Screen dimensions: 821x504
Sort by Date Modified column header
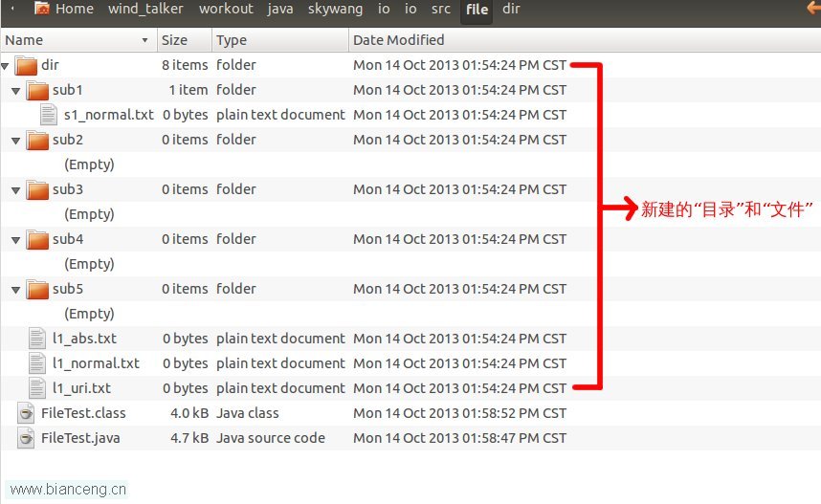pos(585,40)
